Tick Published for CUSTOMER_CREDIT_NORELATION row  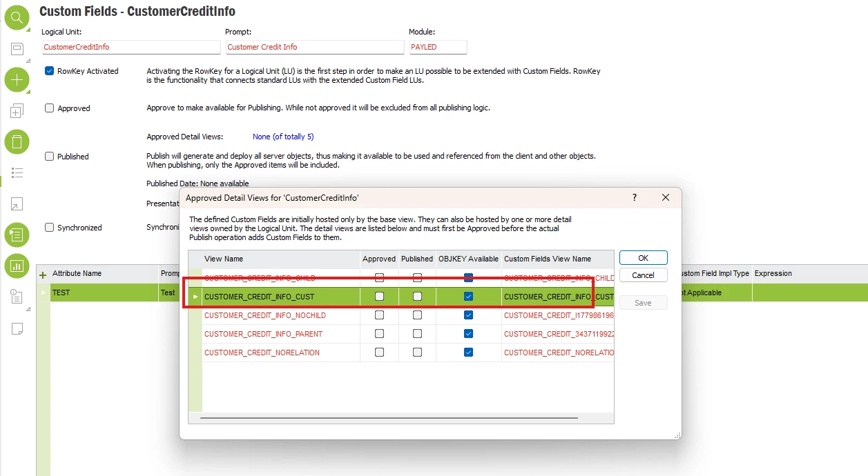point(417,353)
